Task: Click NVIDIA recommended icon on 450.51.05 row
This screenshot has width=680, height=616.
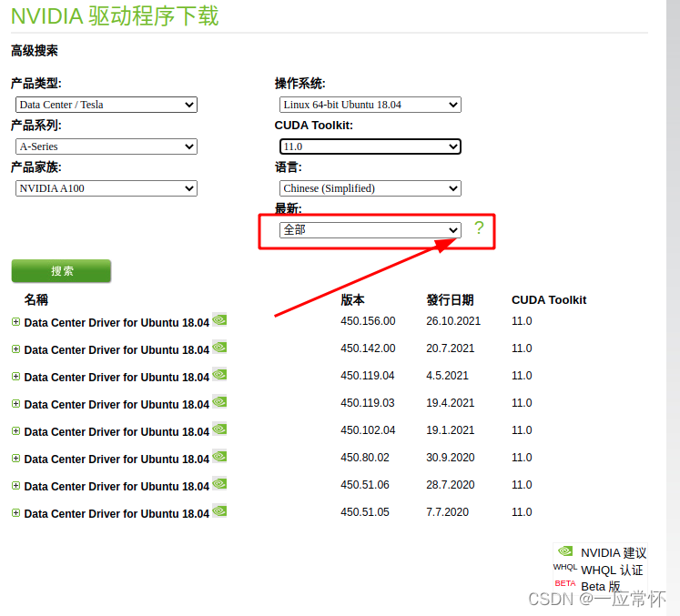Action: (219, 510)
